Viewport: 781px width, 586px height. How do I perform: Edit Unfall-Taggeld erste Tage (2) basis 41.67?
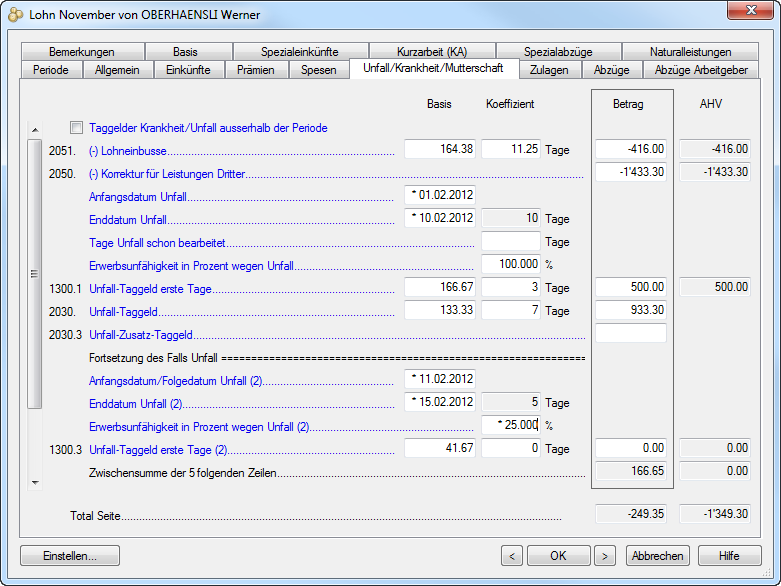coord(440,448)
